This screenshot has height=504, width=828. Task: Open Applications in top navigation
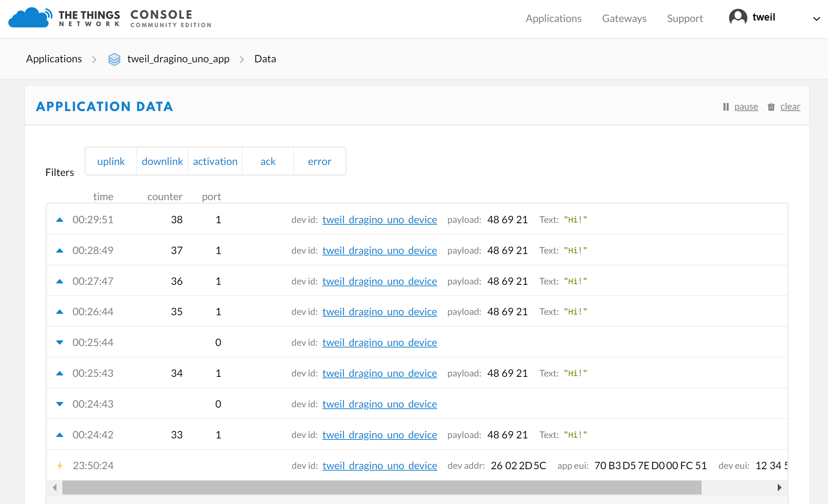click(553, 18)
